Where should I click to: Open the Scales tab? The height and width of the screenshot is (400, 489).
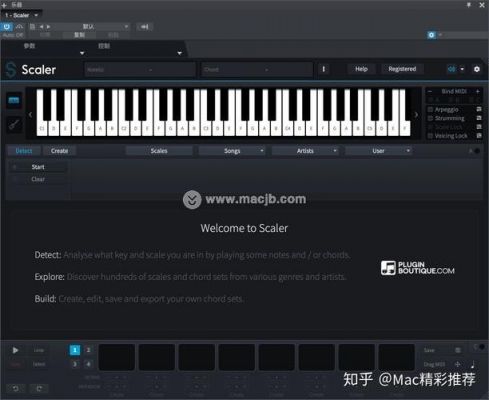(159, 151)
